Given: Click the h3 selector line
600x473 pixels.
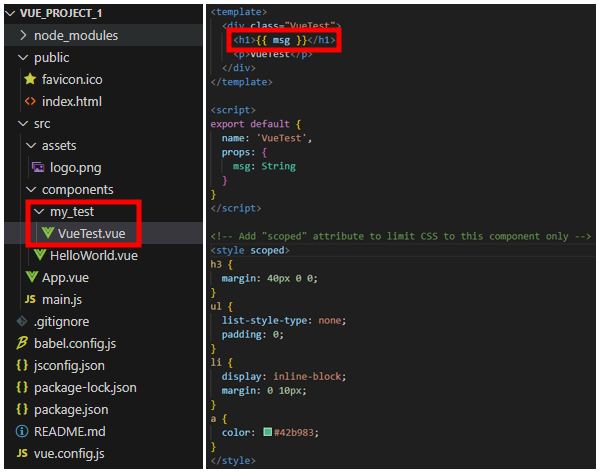Looking at the screenshot, I should click(x=222, y=264).
